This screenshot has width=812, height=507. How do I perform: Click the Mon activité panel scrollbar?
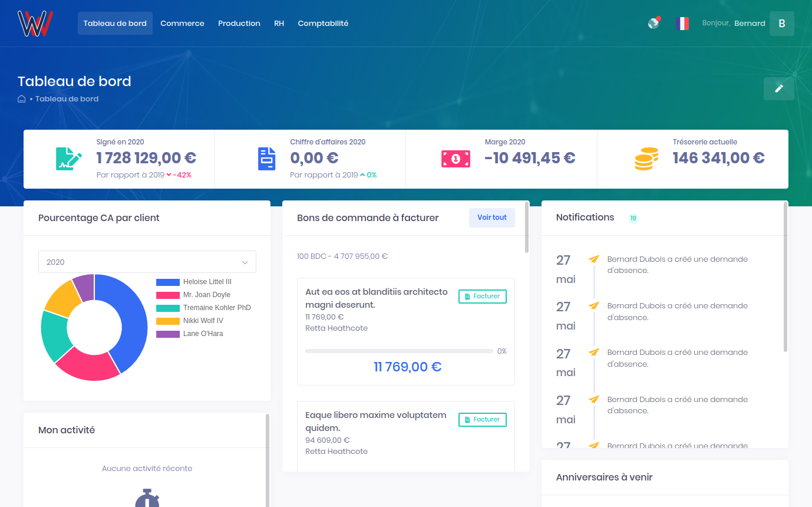coord(268,460)
